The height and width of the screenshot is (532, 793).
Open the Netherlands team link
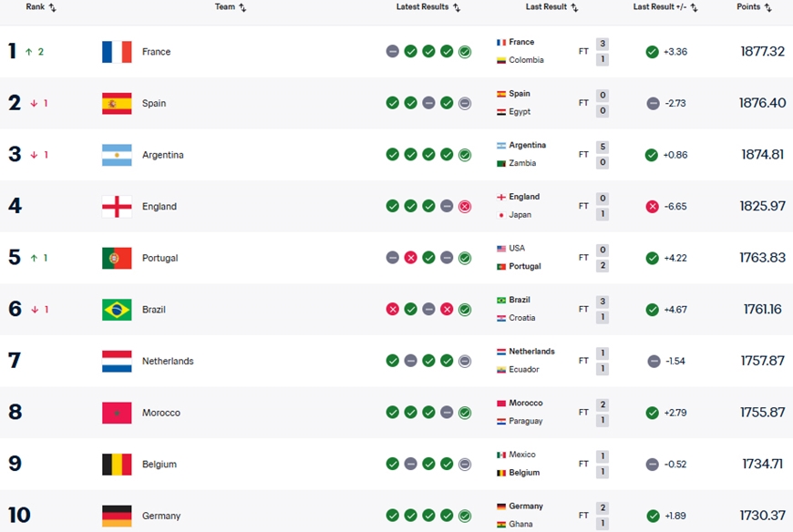168,362
